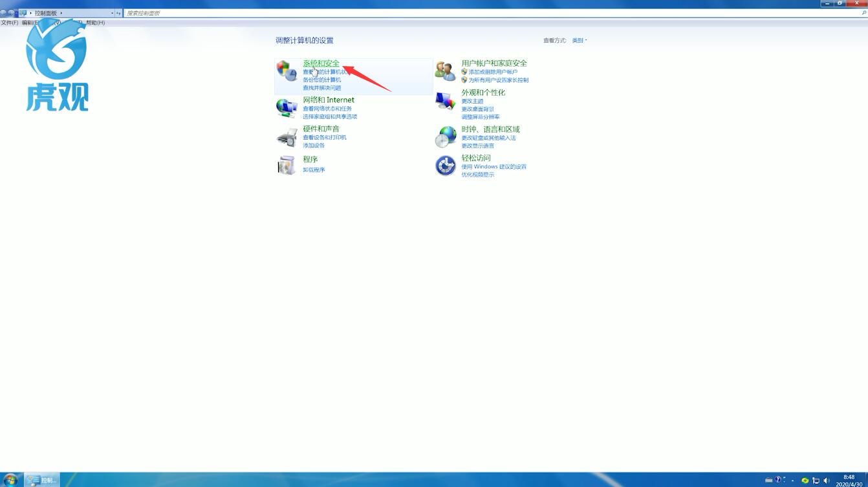The image size is (868, 487).
Task: Click the Clock, Language and Region icon
Action: [x=445, y=136]
